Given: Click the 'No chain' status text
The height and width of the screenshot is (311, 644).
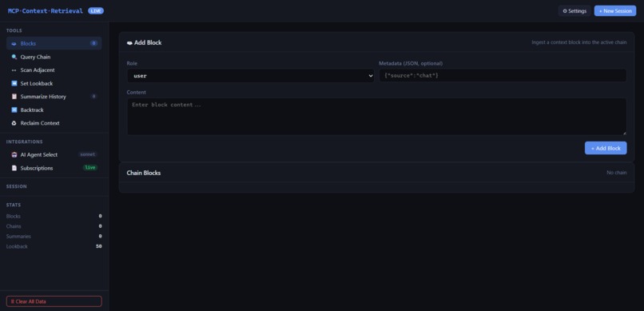Looking at the screenshot, I should pyautogui.click(x=617, y=173).
